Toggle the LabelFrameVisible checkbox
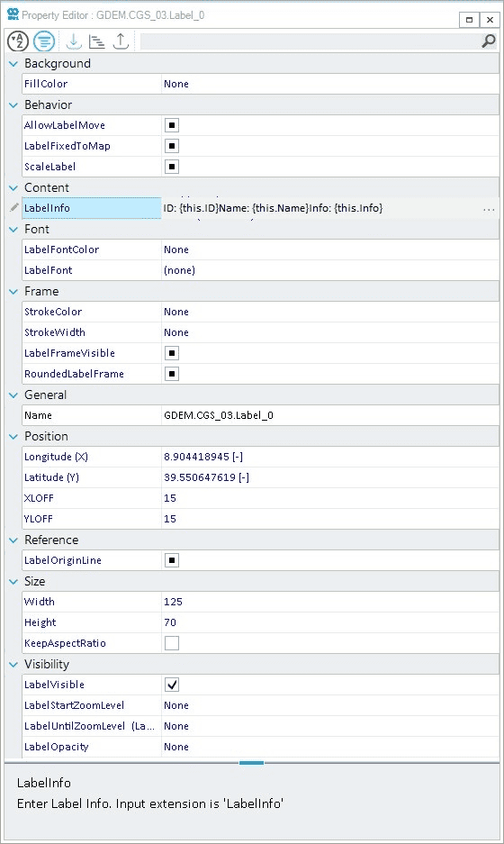Viewport: 504px width, 844px height. [x=172, y=353]
